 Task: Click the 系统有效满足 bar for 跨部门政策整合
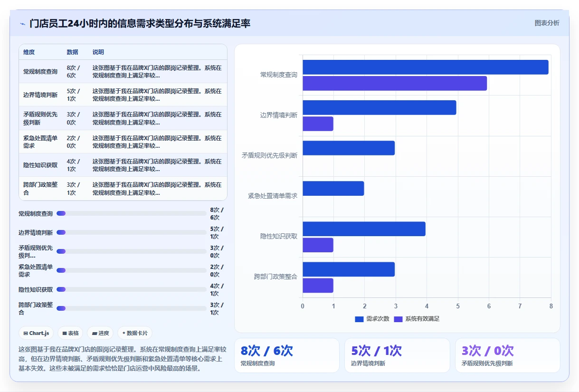tap(318, 286)
